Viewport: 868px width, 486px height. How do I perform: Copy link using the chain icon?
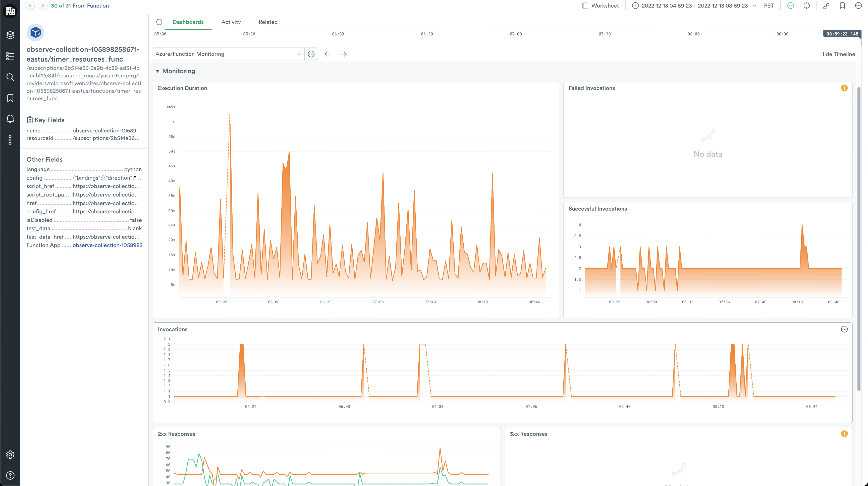pyautogui.click(x=826, y=6)
